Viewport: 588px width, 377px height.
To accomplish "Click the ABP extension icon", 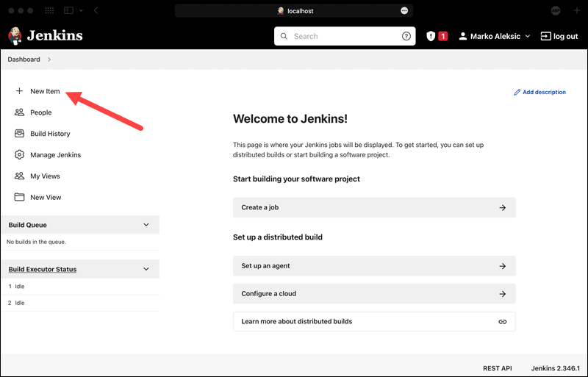I will coord(556,10).
